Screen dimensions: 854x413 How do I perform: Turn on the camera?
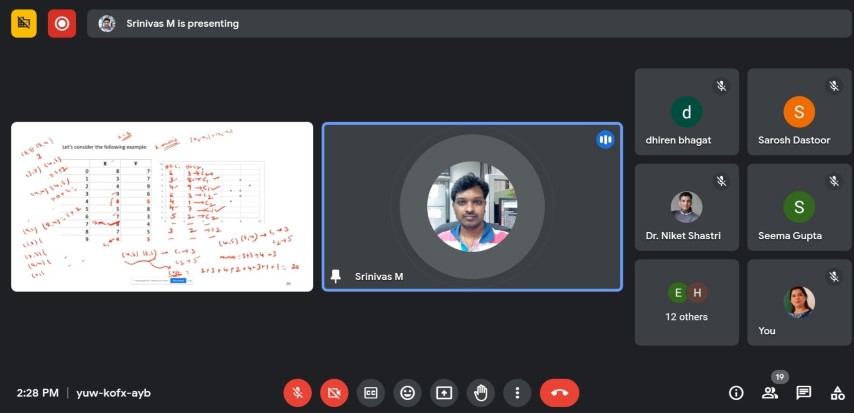click(334, 393)
